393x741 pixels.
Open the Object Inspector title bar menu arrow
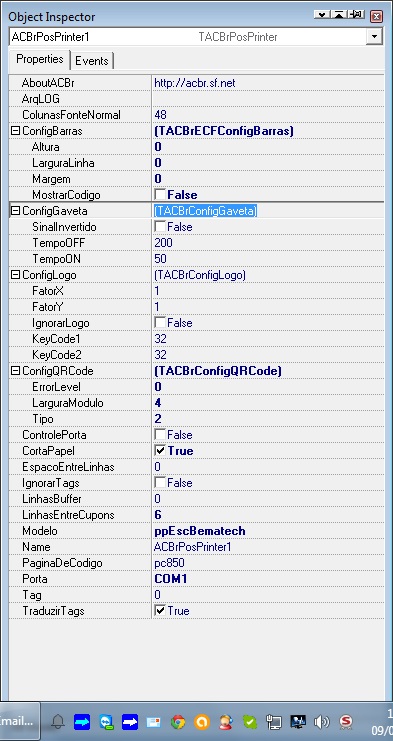tap(322, 15)
